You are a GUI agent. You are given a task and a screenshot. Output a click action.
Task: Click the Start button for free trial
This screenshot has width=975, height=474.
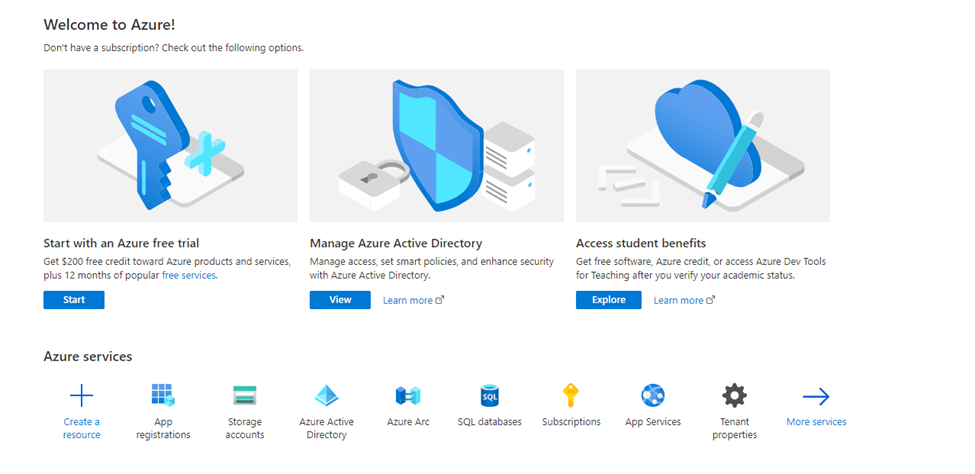point(74,300)
